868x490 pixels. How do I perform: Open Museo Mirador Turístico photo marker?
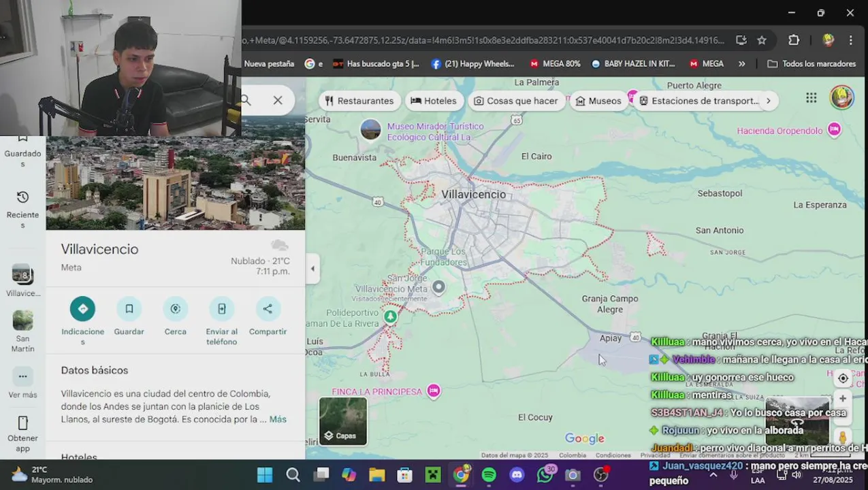point(371,129)
